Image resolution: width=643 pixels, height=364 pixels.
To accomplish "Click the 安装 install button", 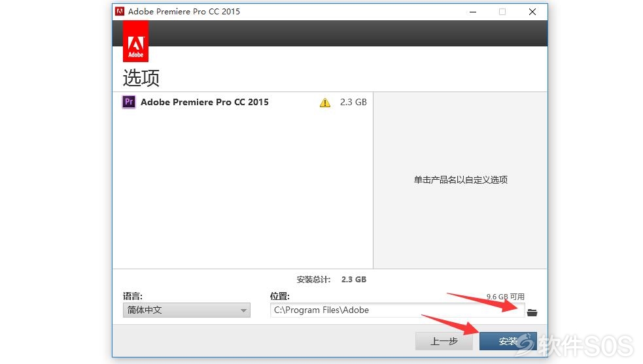I will click(508, 341).
